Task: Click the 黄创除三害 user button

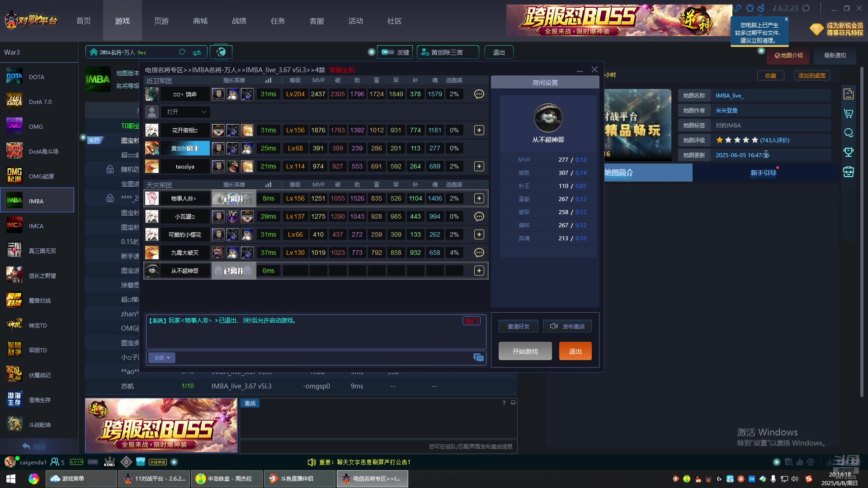Action: 448,52
